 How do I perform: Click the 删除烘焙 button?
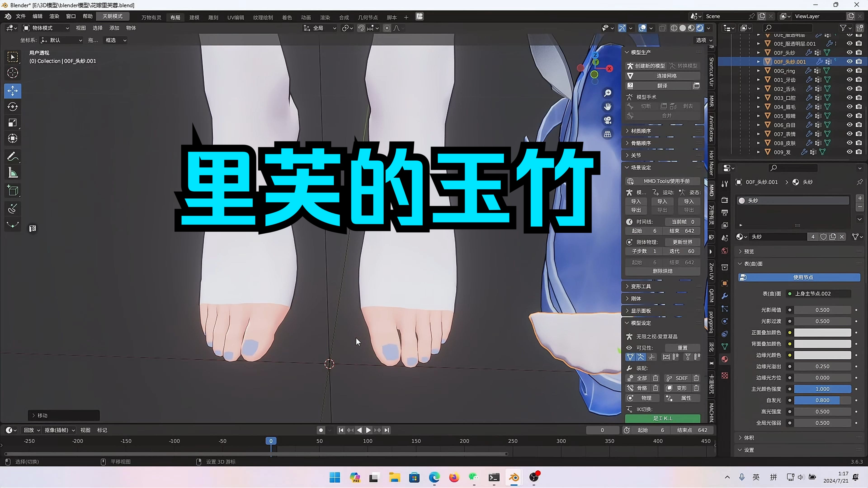(x=663, y=271)
